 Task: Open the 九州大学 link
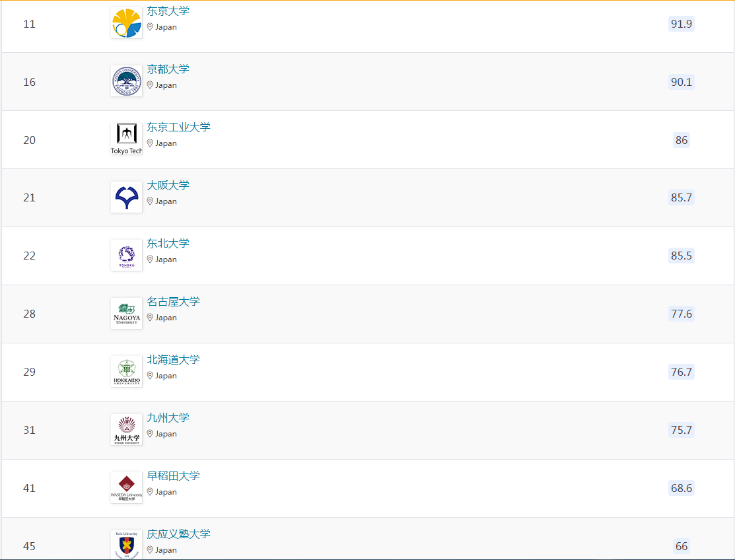click(168, 418)
